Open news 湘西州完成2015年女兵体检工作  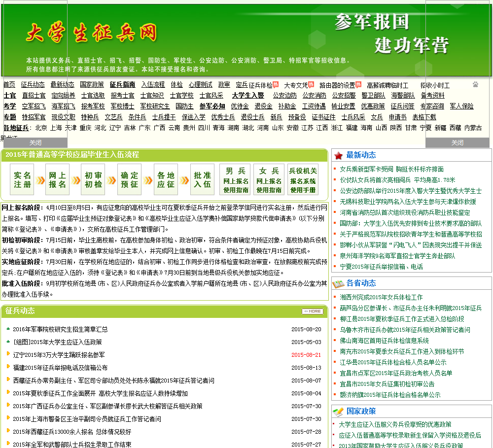click(x=381, y=297)
